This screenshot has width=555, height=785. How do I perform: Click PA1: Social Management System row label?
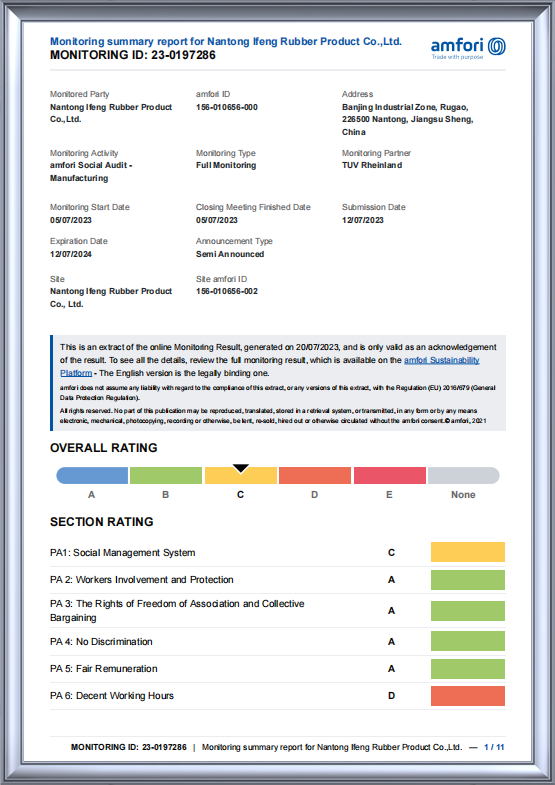tap(123, 553)
